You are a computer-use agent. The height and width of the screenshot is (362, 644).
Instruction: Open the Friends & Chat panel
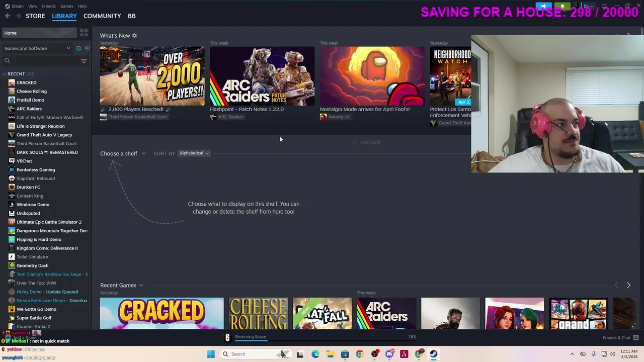[x=620, y=338]
